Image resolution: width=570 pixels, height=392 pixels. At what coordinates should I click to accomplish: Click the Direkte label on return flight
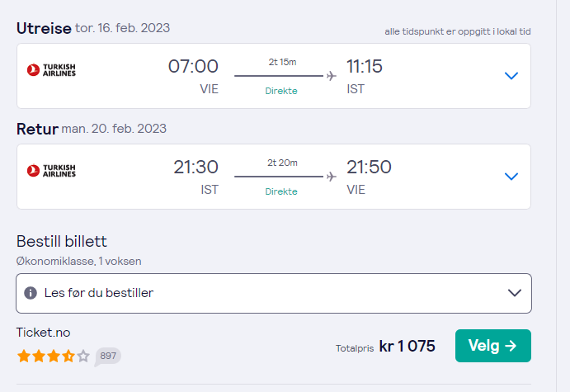click(281, 191)
